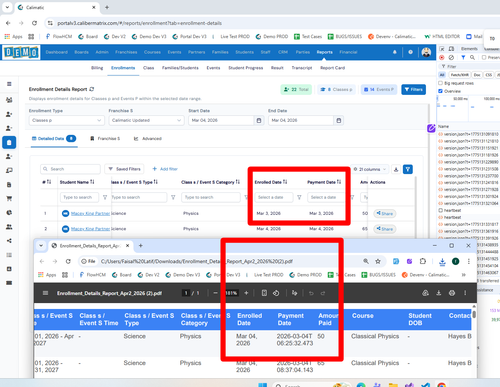Screen dimensions: 500x387
Task: Open the Saved Filters dropdown
Action: 124,169
